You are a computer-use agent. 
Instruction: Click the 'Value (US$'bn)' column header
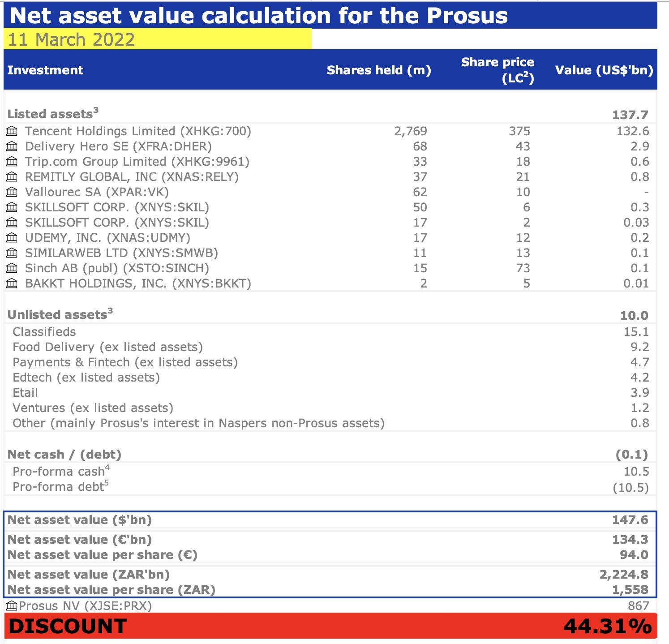click(604, 70)
